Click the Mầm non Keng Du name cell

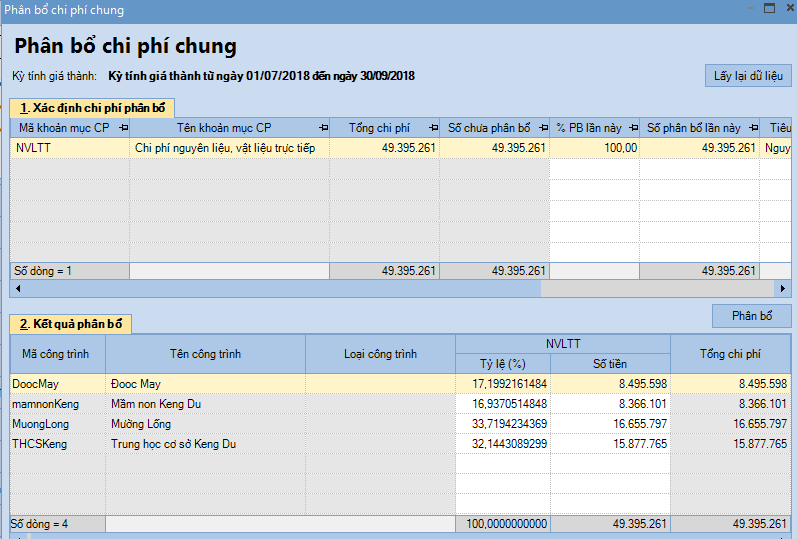[x=205, y=404]
